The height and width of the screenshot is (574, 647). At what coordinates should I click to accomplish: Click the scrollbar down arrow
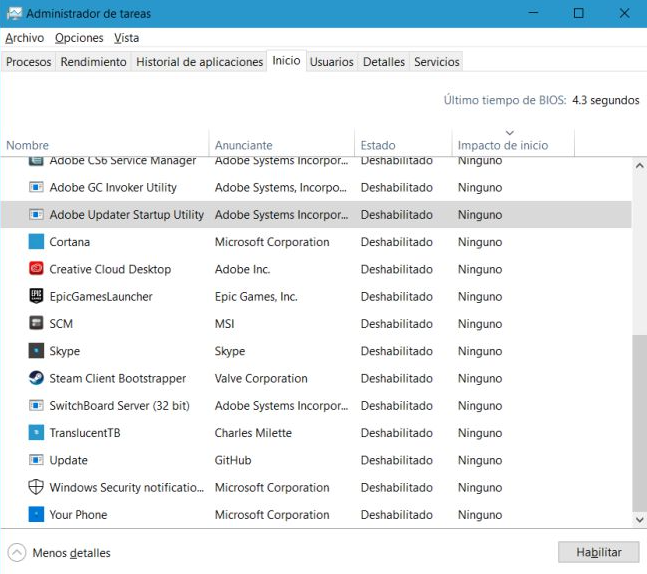click(639, 520)
